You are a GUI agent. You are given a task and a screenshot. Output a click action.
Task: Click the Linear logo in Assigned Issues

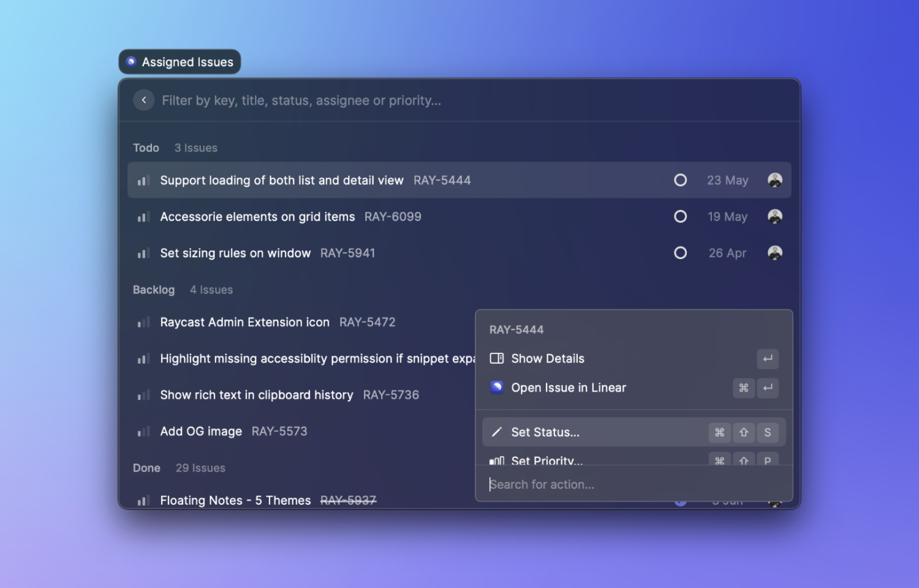click(x=131, y=61)
